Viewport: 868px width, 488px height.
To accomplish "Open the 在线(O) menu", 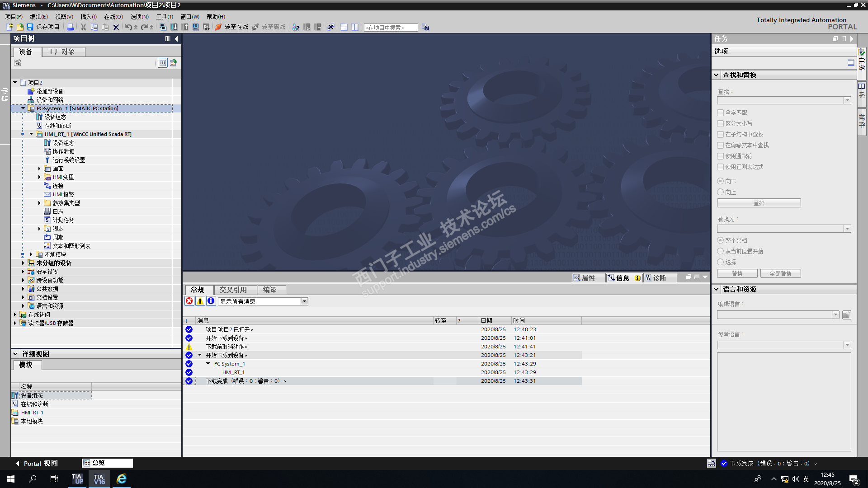I will point(113,17).
